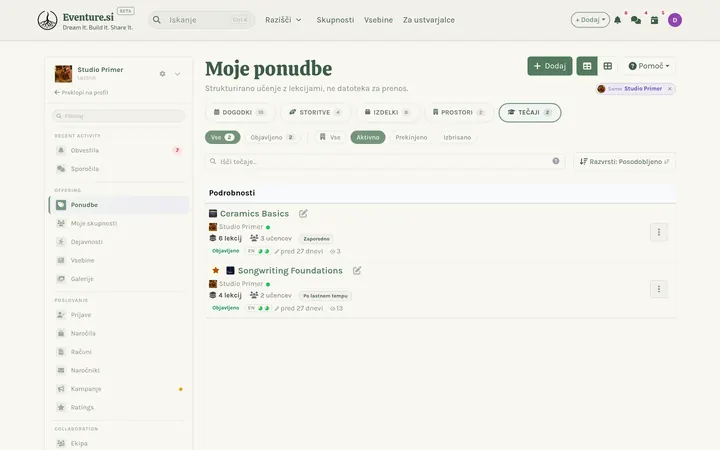Image resolution: width=720 pixels, height=450 pixels.
Task: Open the Songwriting Foundations course title
Action: tap(290, 270)
